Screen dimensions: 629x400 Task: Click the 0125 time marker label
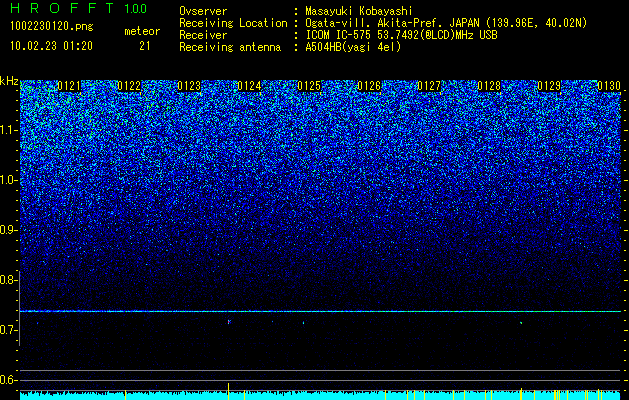(309, 86)
